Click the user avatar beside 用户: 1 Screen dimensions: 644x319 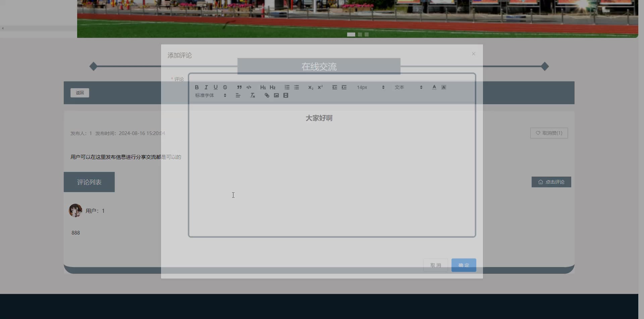coord(75,210)
